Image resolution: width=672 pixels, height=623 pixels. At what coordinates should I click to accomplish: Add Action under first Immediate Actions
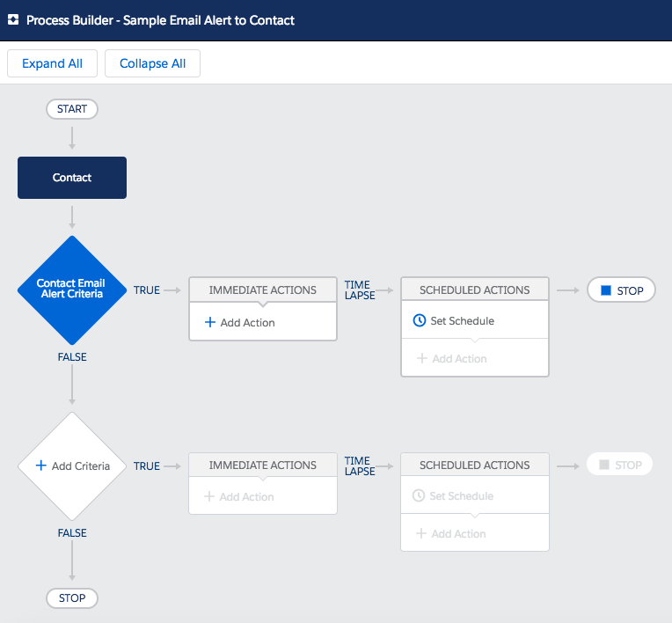(x=240, y=322)
